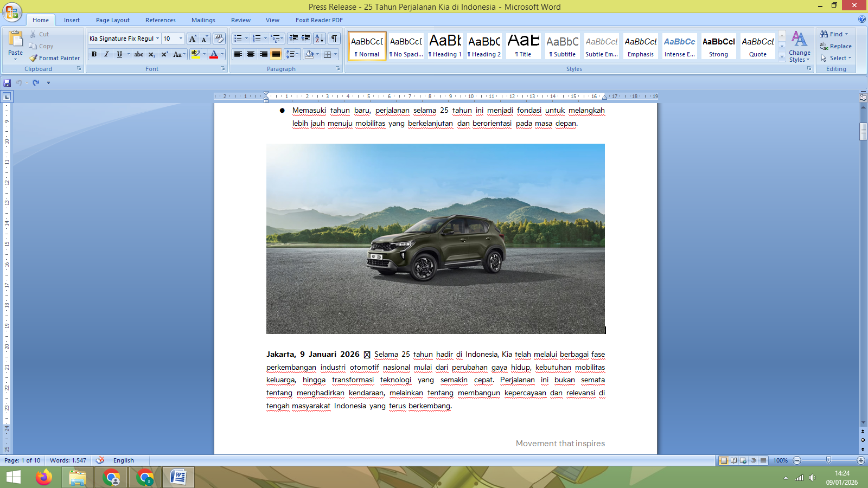Align text to the left
This screenshot has width=868, height=488.
[x=238, y=54]
